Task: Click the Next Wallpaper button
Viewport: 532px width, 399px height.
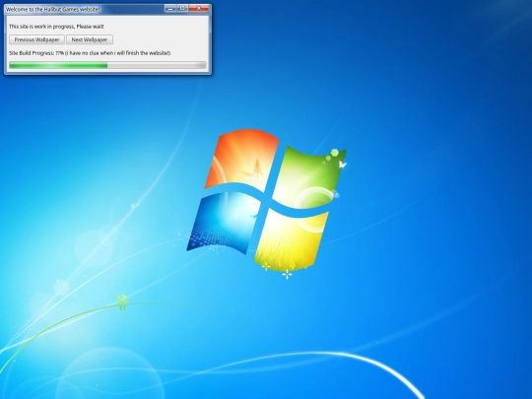Action: coord(90,39)
